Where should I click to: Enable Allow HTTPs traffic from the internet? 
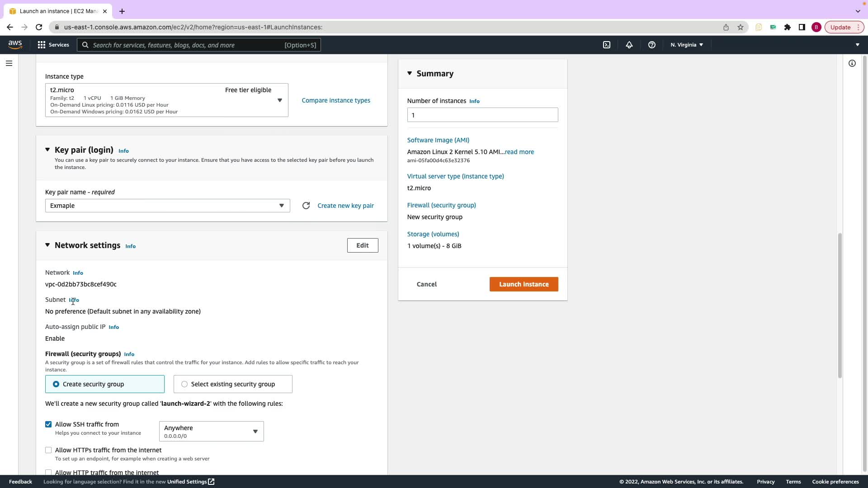tap(48, 450)
